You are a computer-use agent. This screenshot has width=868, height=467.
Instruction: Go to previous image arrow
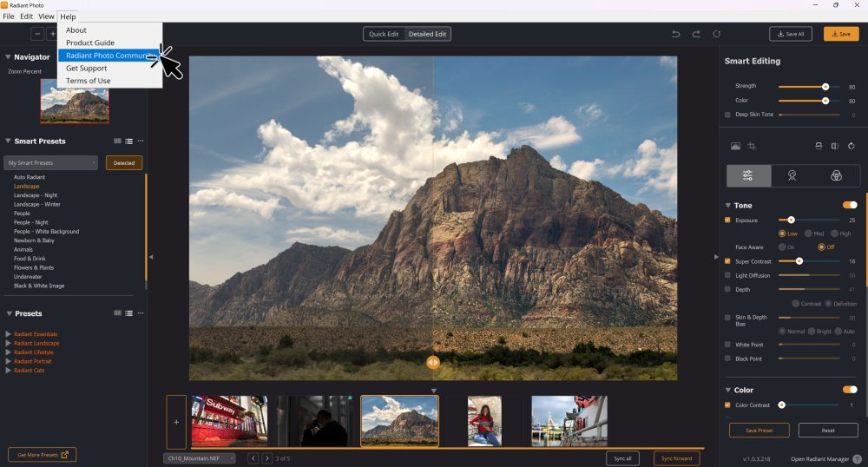(253, 458)
